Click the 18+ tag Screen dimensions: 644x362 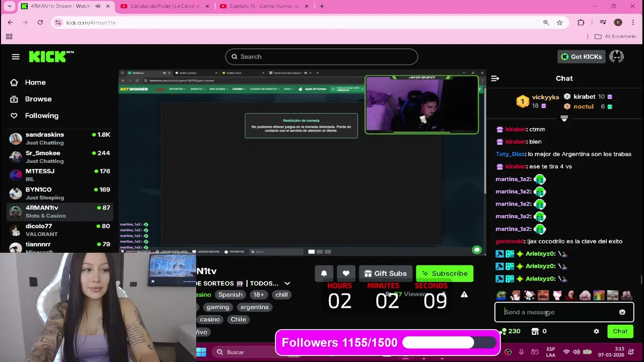pyautogui.click(x=259, y=295)
